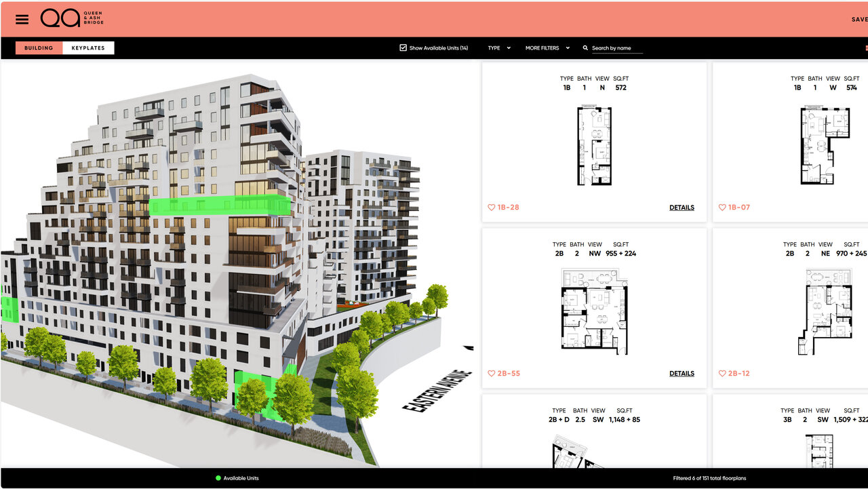Click the 1B-07 plan name label

[x=739, y=208]
